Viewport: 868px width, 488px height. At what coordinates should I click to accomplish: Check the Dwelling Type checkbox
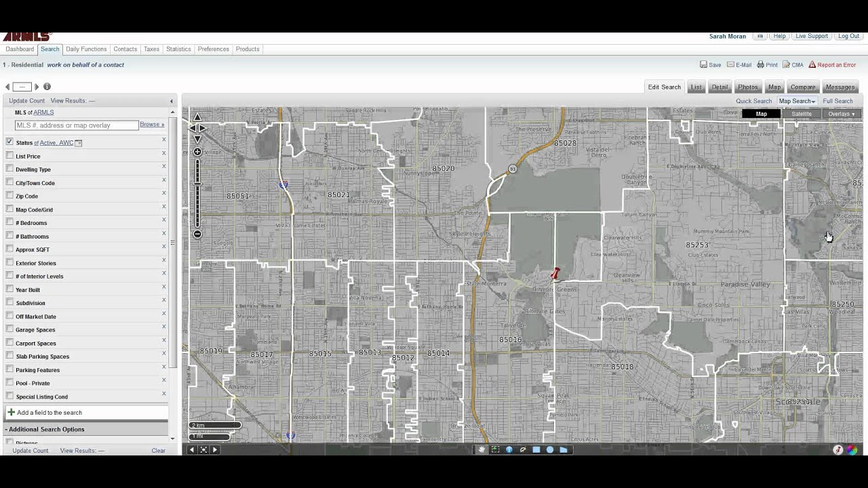9,168
